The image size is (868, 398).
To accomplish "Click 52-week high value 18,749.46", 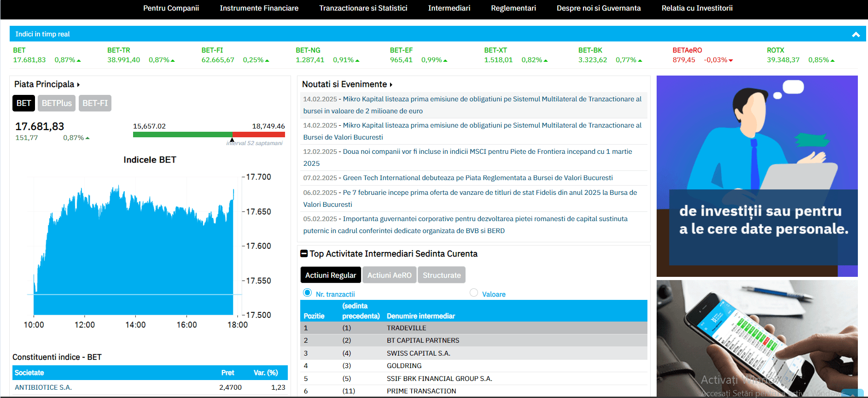I will coord(268,126).
